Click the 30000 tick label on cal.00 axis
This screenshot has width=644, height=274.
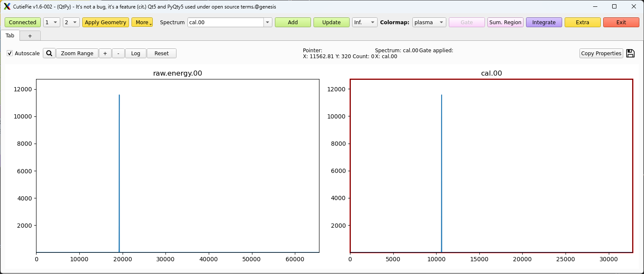(609, 259)
